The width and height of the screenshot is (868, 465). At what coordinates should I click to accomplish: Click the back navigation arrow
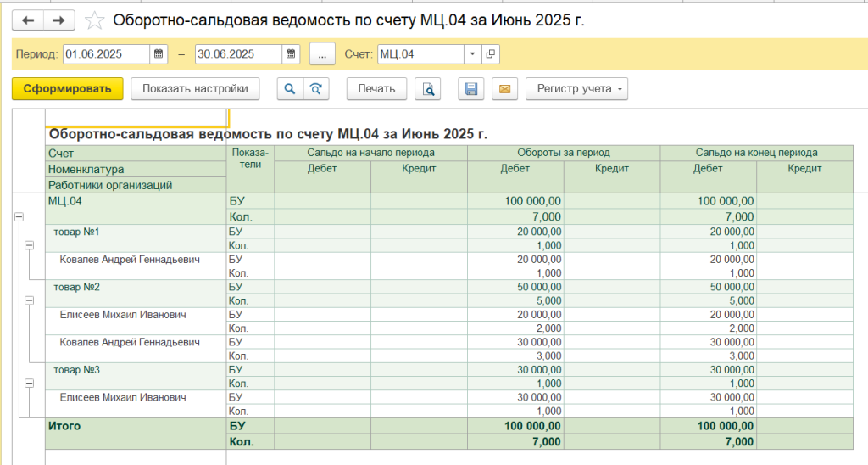pyautogui.click(x=27, y=20)
